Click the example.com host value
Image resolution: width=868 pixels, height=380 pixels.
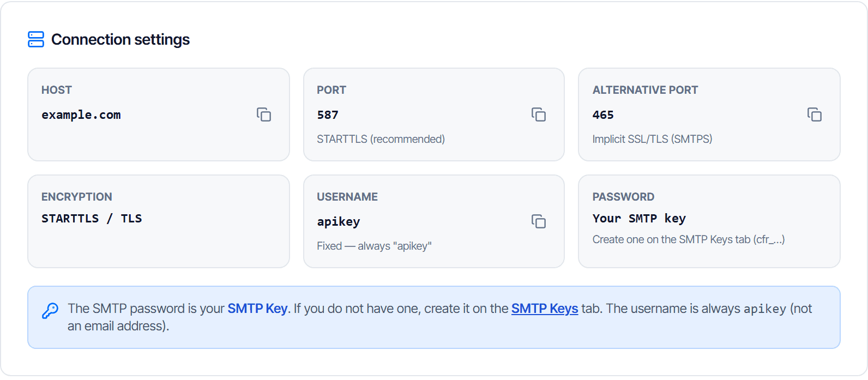coord(81,114)
